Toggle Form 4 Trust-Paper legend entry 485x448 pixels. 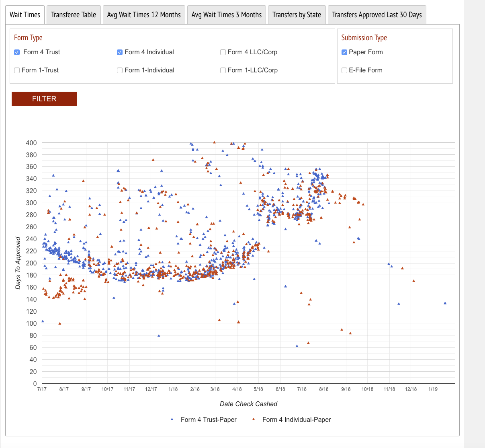point(204,419)
